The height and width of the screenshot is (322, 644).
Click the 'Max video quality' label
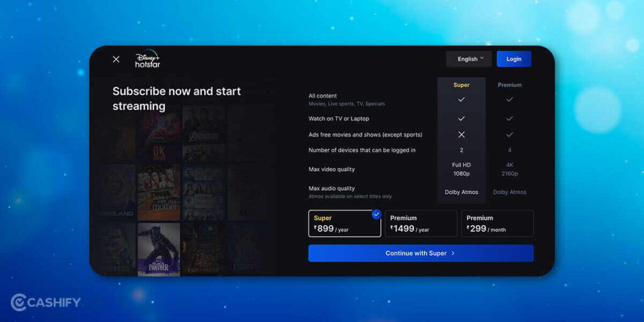331,169
